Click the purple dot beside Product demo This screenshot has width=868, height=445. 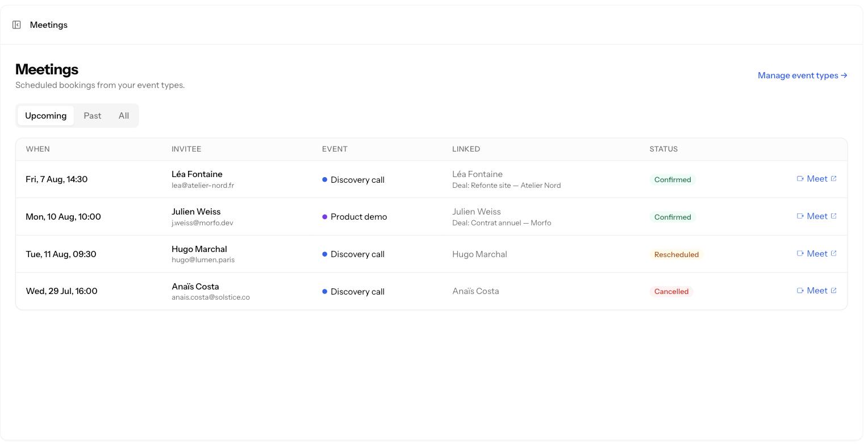[325, 217]
